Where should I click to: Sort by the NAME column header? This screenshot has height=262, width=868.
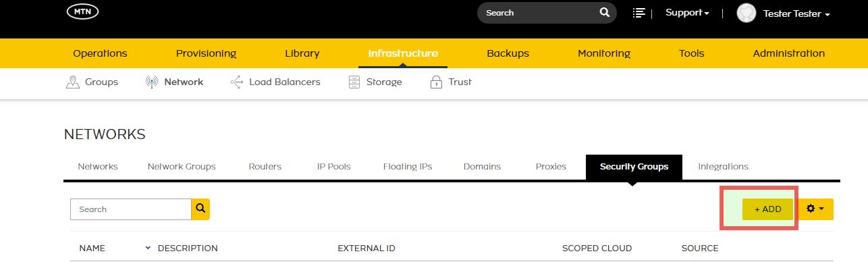coord(92,248)
